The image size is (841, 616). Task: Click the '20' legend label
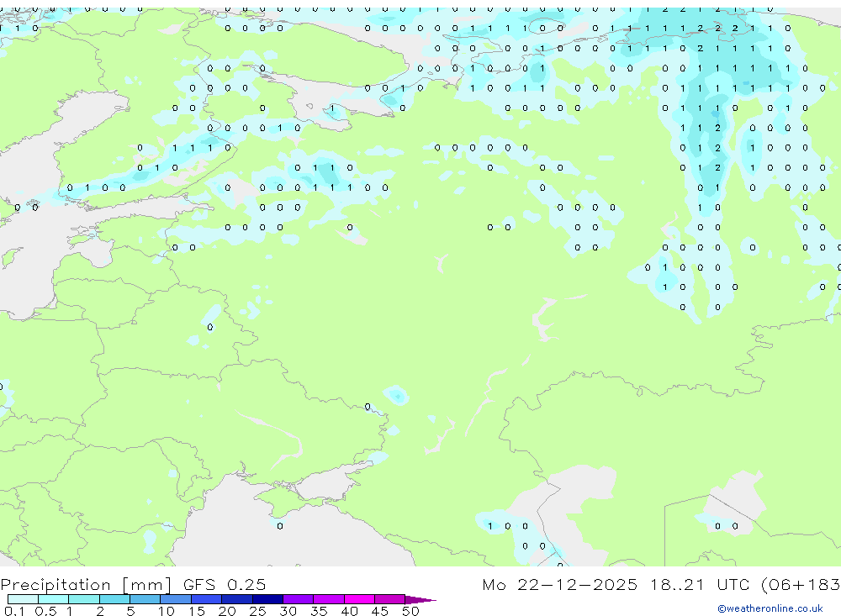[x=227, y=611]
